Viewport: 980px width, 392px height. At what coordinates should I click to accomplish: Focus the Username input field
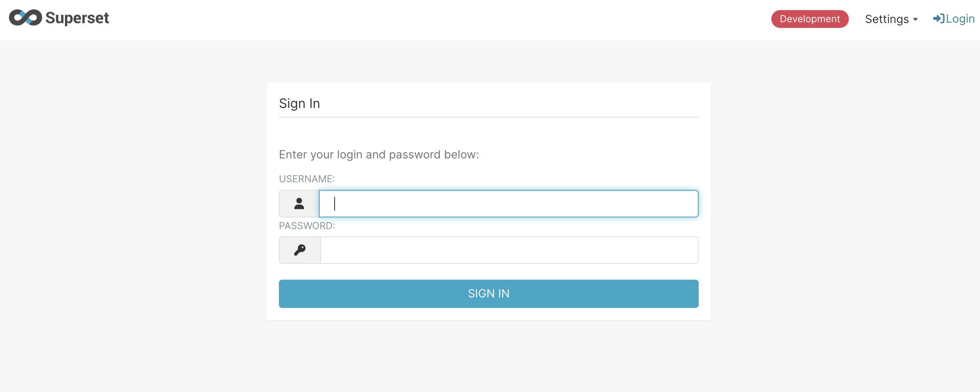pyautogui.click(x=509, y=204)
